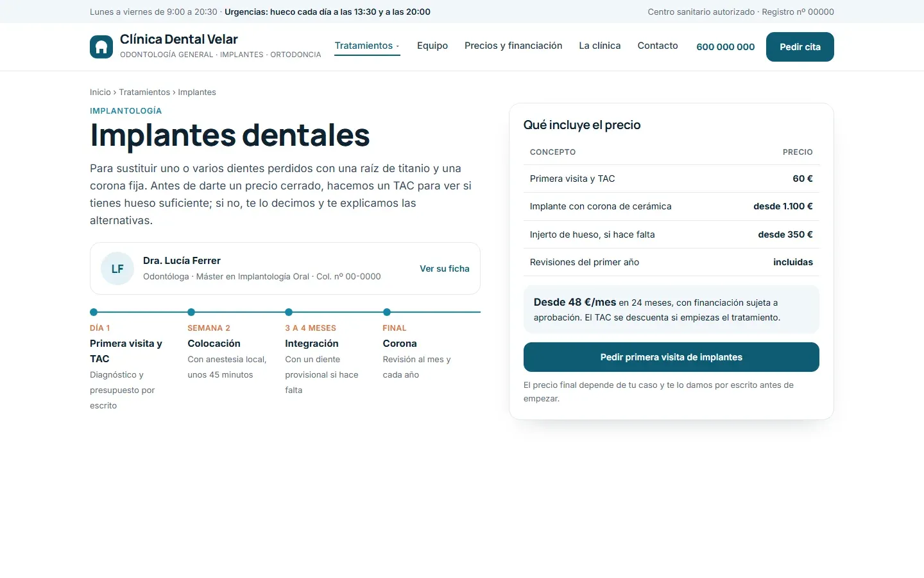Click Revisiones del primer año row label
Screen dimensions: 924x578
pyautogui.click(x=585, y=262)
